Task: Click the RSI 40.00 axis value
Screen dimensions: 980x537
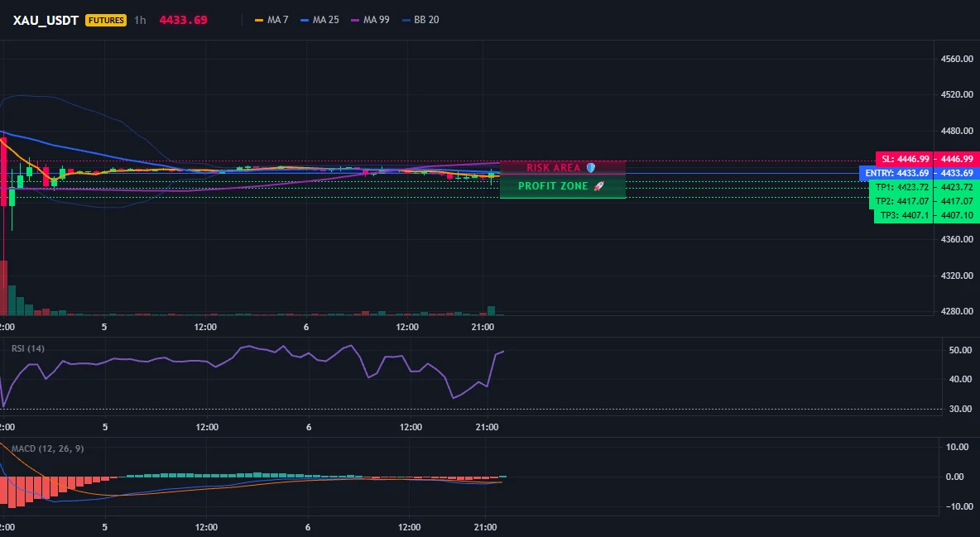Action: pyautogui.click(x=960, y=380)
